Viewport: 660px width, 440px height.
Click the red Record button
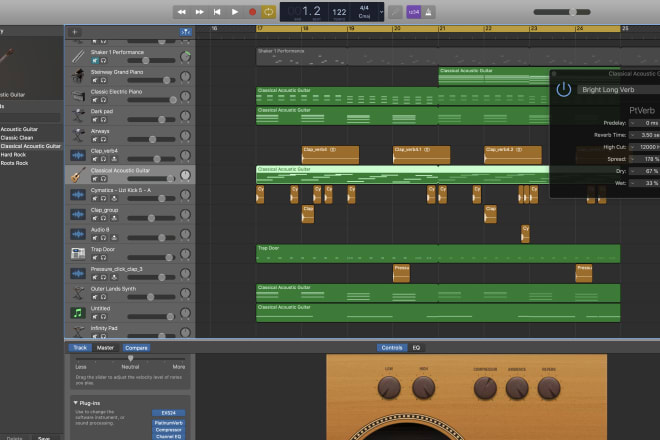pyautogui.click(x=252, y=12)
